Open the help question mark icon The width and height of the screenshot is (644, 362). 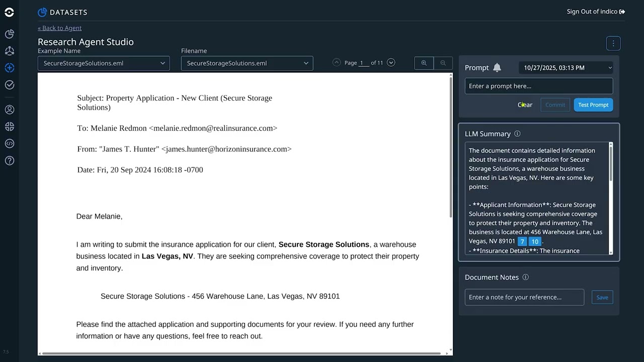click(x=9, y=161)
